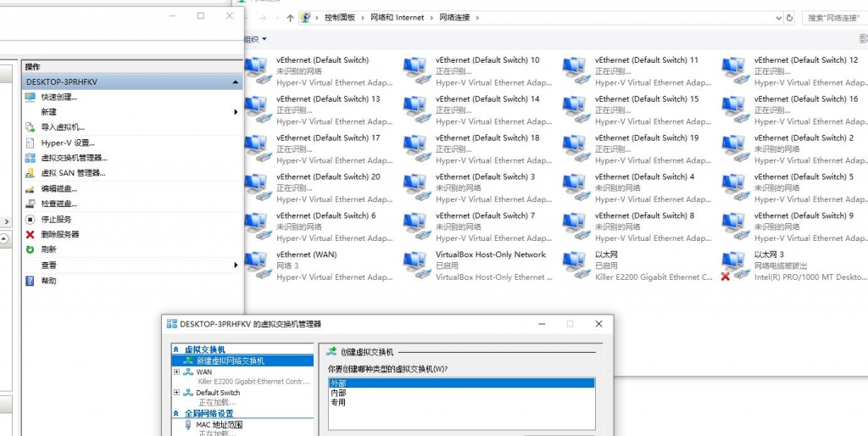The image size is (868, 436).
Task: Select the WAN switch in manager tree
Action: tap(203, 372)
